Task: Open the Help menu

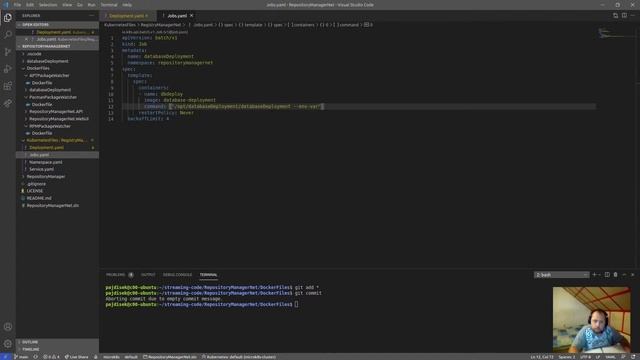Action: pos(127,5)
